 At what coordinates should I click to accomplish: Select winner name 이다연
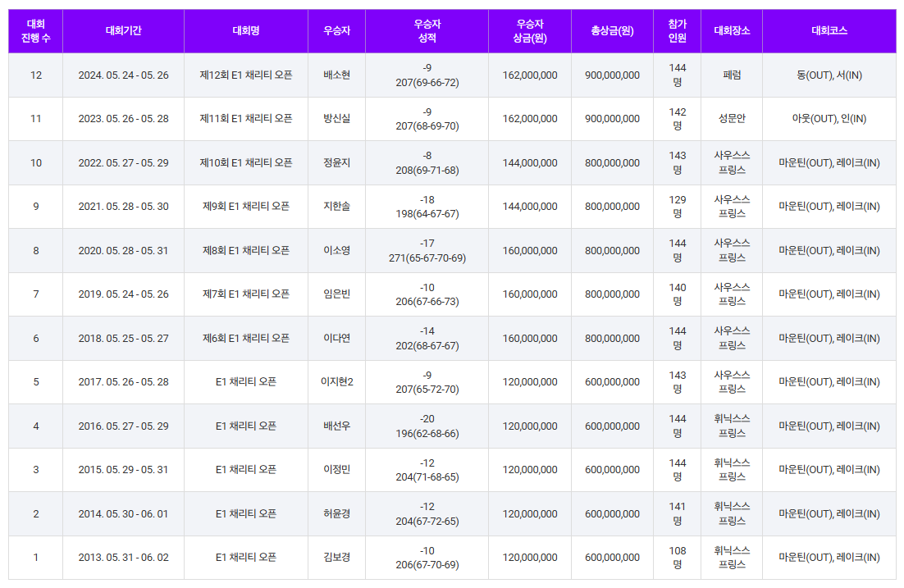click(x=336, y=338)
